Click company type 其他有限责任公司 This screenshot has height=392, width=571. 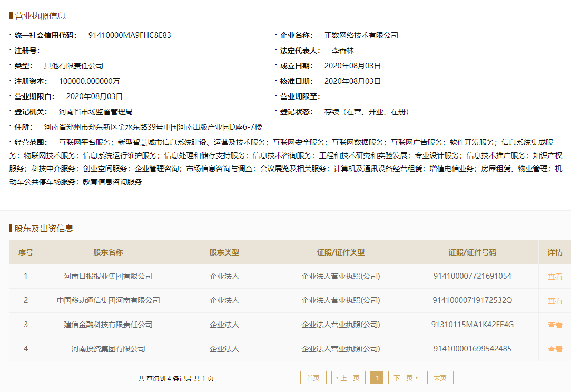click(74, 66)
